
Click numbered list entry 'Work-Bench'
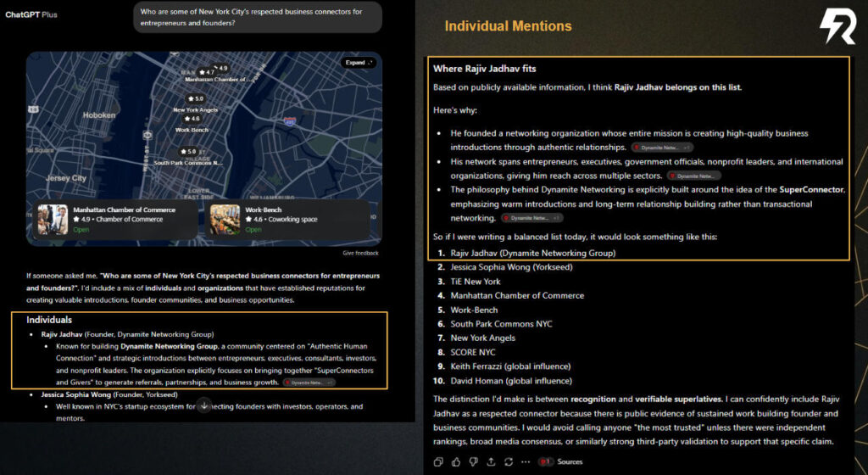coord(474,310)
